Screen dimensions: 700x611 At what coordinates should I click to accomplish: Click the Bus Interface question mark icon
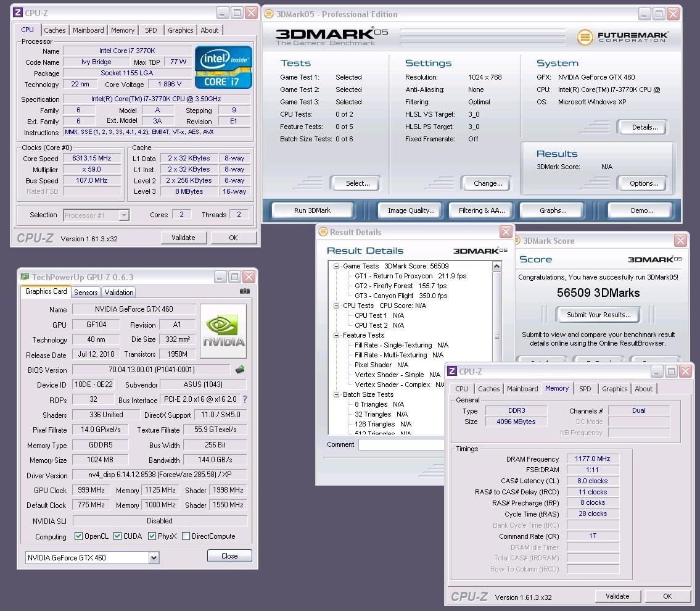[245, 399]
